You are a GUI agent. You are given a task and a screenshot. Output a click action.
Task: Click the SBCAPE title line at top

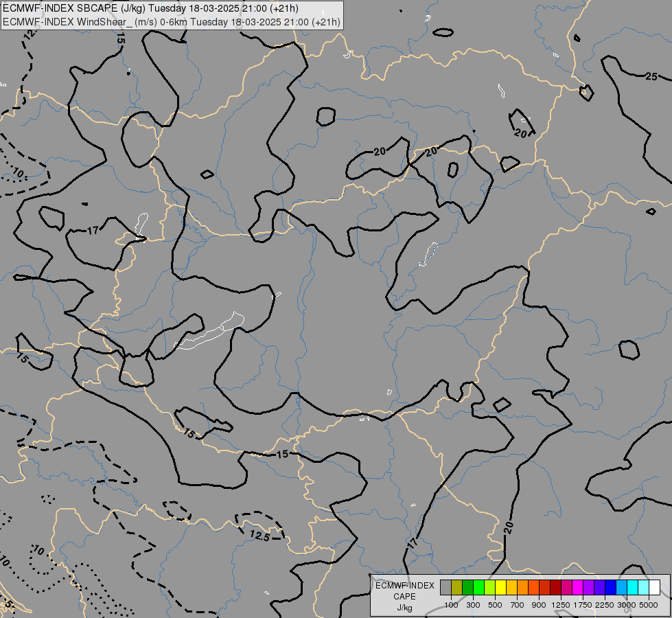151,8
